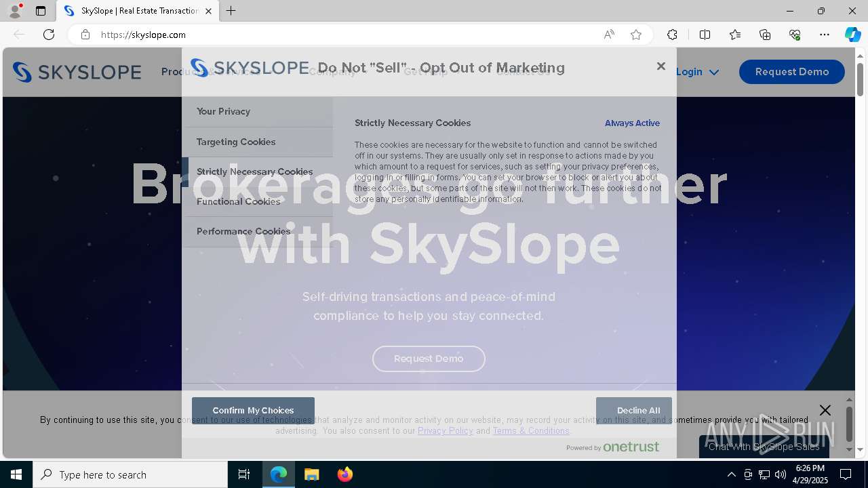Open the Functional Cookies tab
Viewport: 868px width, 488px height.
point(258,201)
